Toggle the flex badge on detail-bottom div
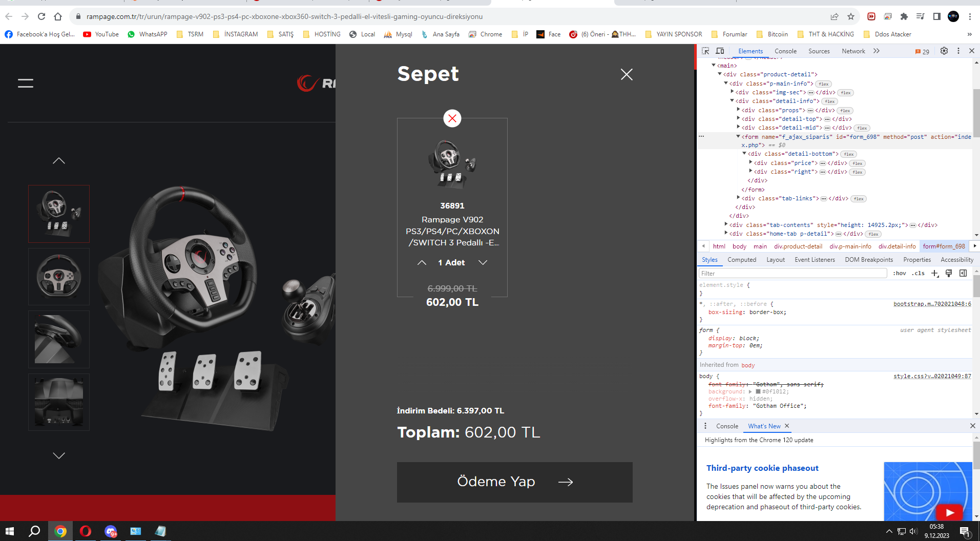The image size is (980, 541). point(849,154)
